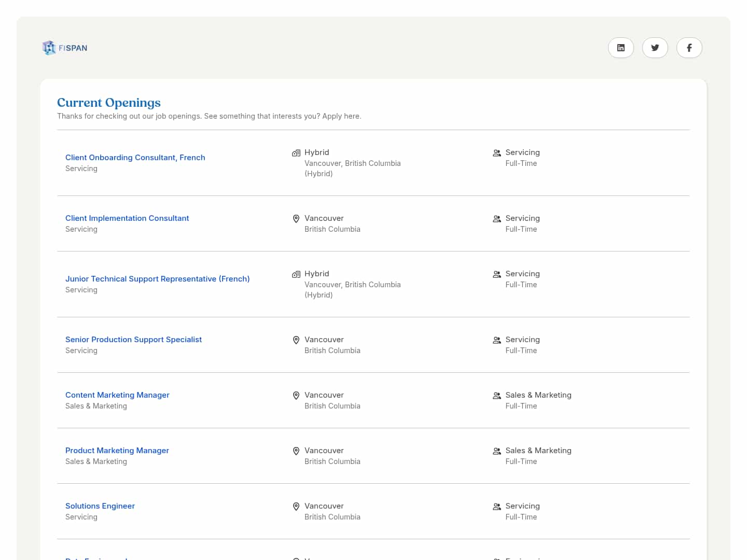The image size is (747, 560).
Task: Open Client Onboarding Consultant, French job
Action: point(135,158)
